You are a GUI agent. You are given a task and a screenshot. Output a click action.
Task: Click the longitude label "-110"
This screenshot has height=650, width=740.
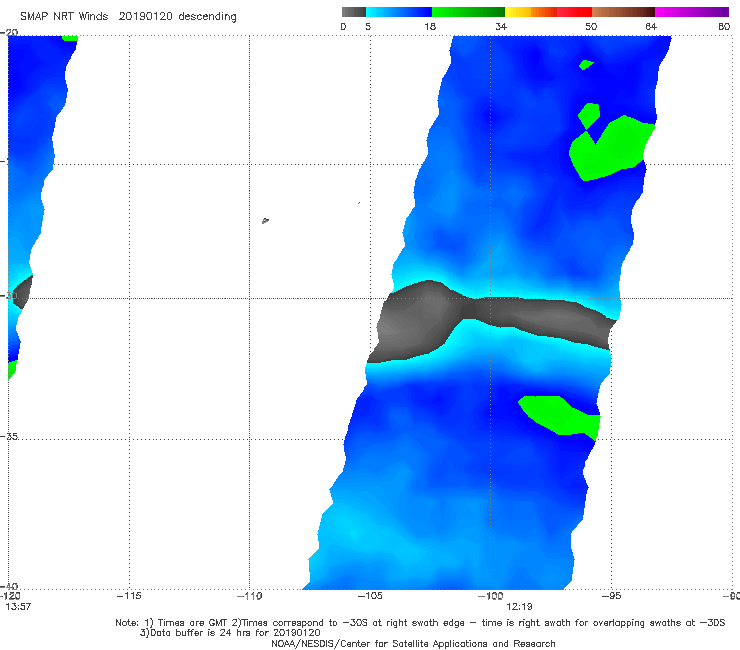(249, 596)
